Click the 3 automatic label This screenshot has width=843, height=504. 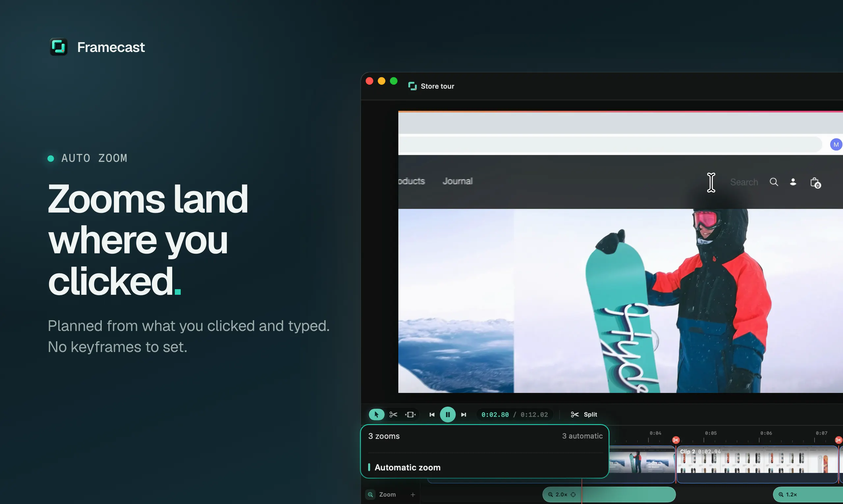[582, 436]
